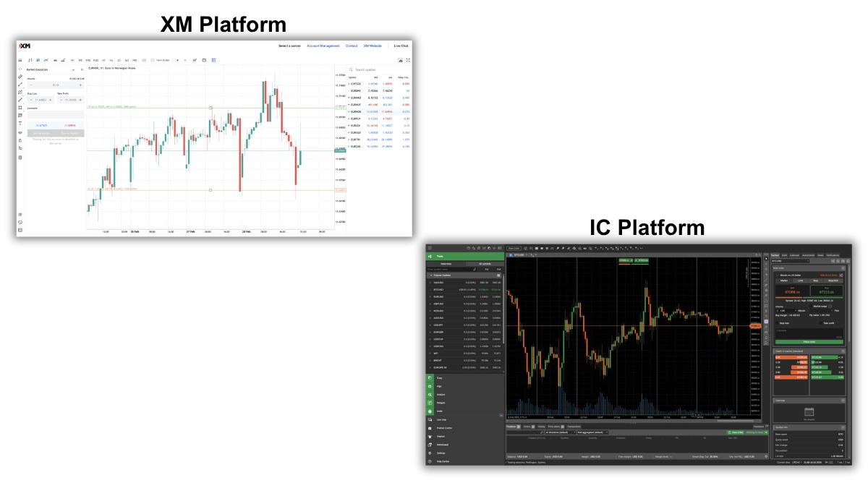Select bar chart type in XM toolbar
This screenshot has height=488, width=868.
30,60
